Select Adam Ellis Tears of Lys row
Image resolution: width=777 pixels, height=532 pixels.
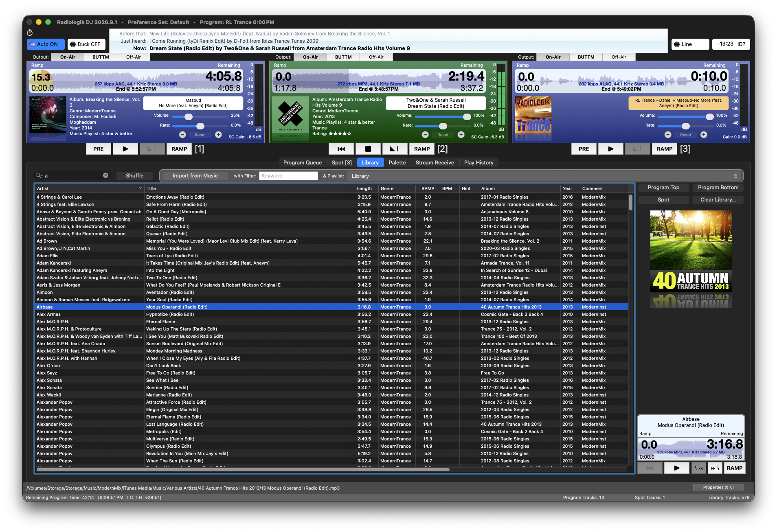click(x=331, y=256)
